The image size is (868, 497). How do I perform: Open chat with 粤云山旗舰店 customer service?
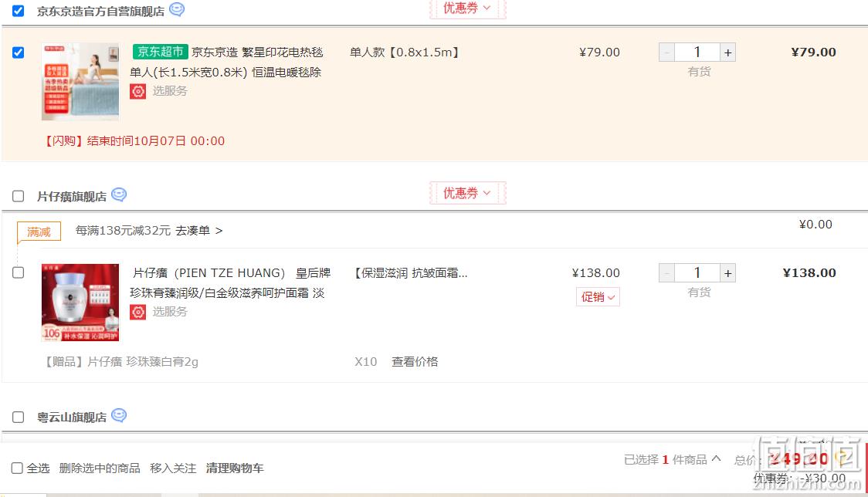pos(119,415)
